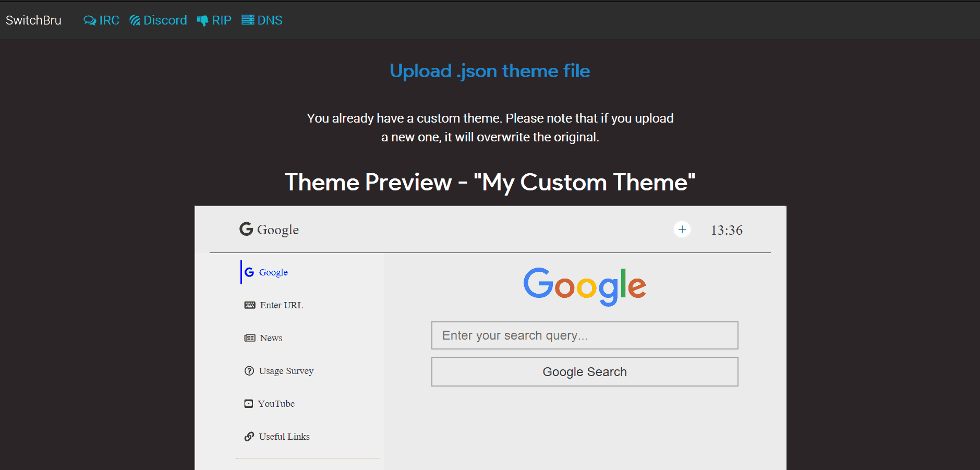
Task: Click the question mark icon by Usage Survey
Action: [249, 371]
